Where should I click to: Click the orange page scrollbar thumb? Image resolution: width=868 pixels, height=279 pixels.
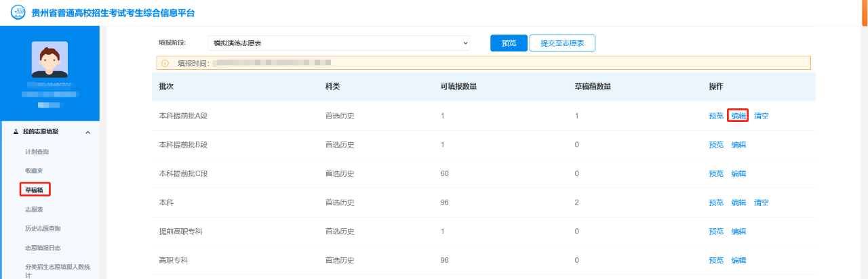pyautogui.click(x=865, y=12)
